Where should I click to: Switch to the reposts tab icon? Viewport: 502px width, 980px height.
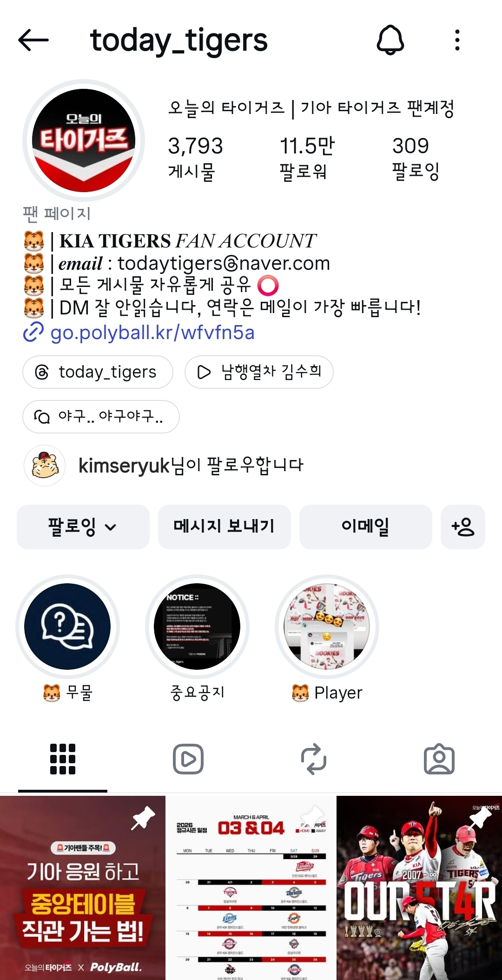314,759
